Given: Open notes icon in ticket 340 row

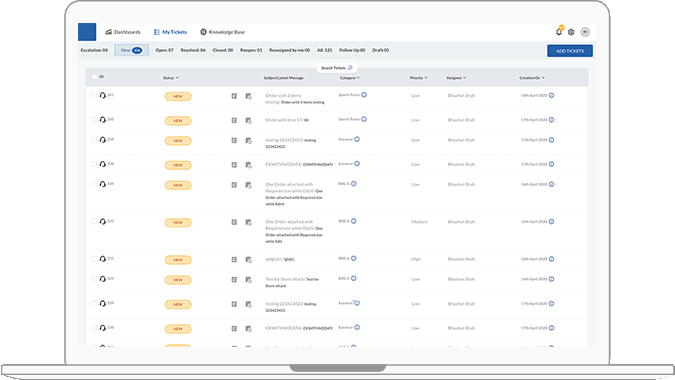Looking at the screenshot, I should pyautogui.click(x=234, y=120).
